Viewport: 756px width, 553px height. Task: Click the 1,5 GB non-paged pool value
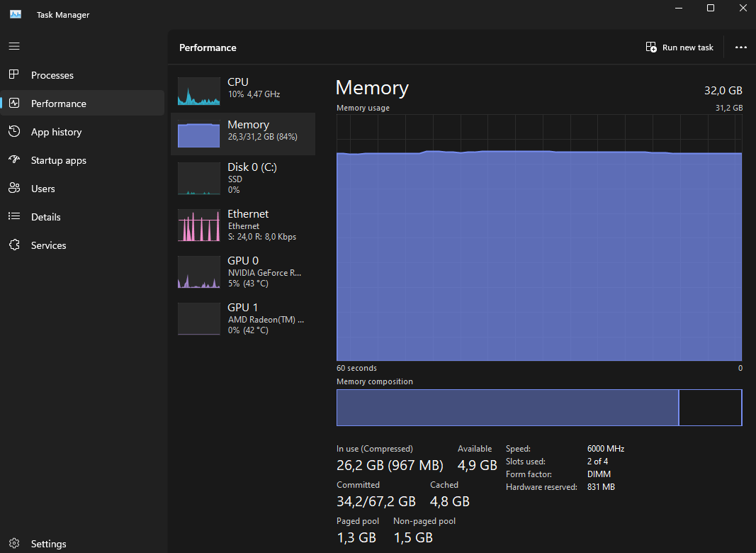412,537
